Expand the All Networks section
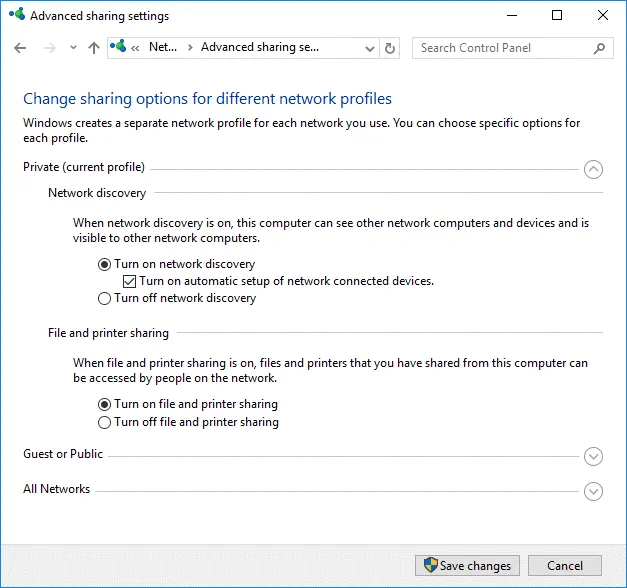Screen dimensions: 627x588 pos(593,491)
